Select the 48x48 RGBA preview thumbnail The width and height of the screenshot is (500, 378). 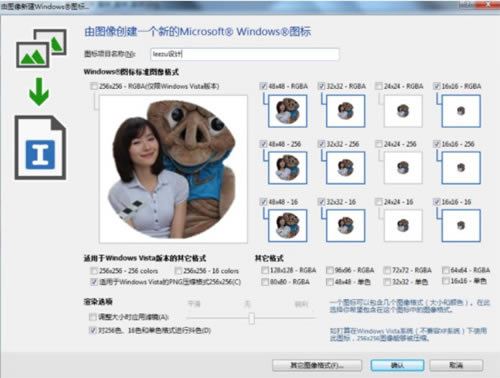click(x=287, y=111)
